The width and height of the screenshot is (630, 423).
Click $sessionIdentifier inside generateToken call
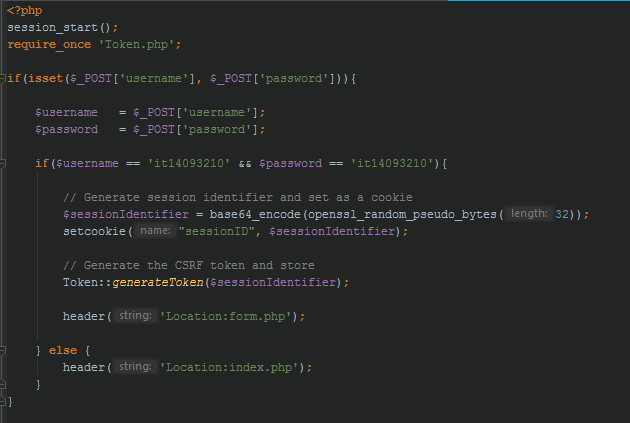point(272,282)
